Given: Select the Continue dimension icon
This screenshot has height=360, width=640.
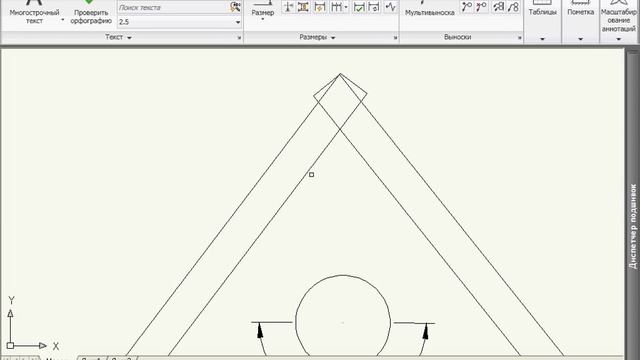Looking at the screenshot, I should [x=336, y=7].
